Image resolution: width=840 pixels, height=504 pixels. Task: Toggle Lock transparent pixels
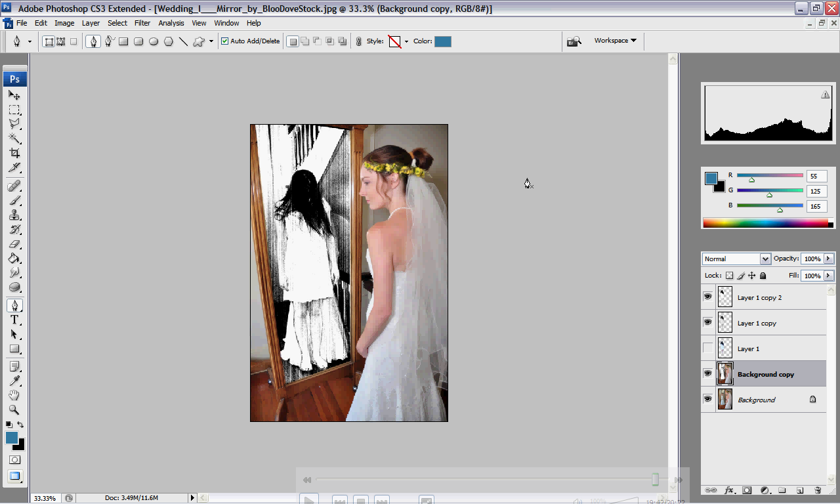coord(729,276)
